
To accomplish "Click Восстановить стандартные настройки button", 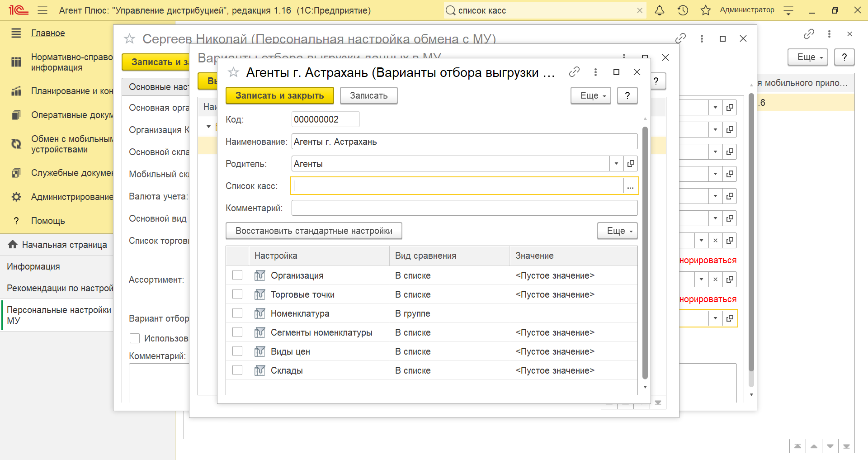I will pyautogui.click(x=314, y=231).
